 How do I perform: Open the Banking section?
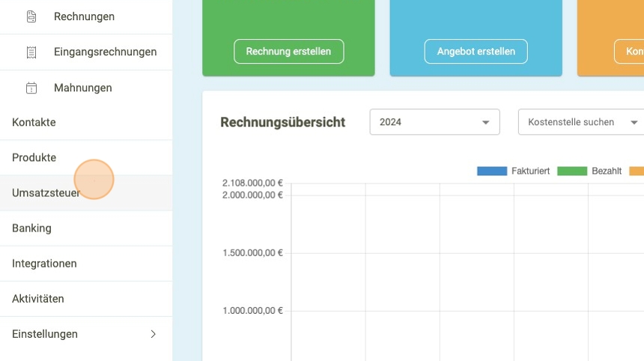[x=86, y=228]
